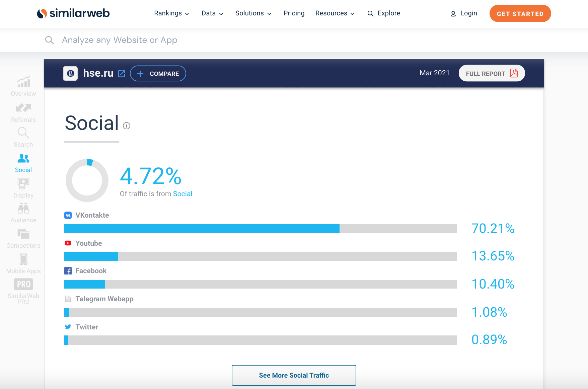Click the Facebook label

[91, 271]
